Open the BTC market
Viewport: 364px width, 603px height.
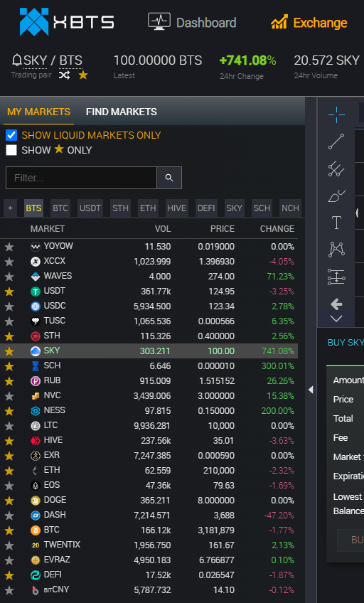point(149,530)
